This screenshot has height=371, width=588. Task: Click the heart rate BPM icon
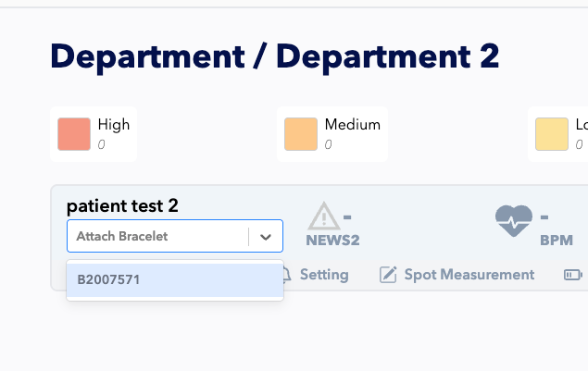tap(514, 221)
